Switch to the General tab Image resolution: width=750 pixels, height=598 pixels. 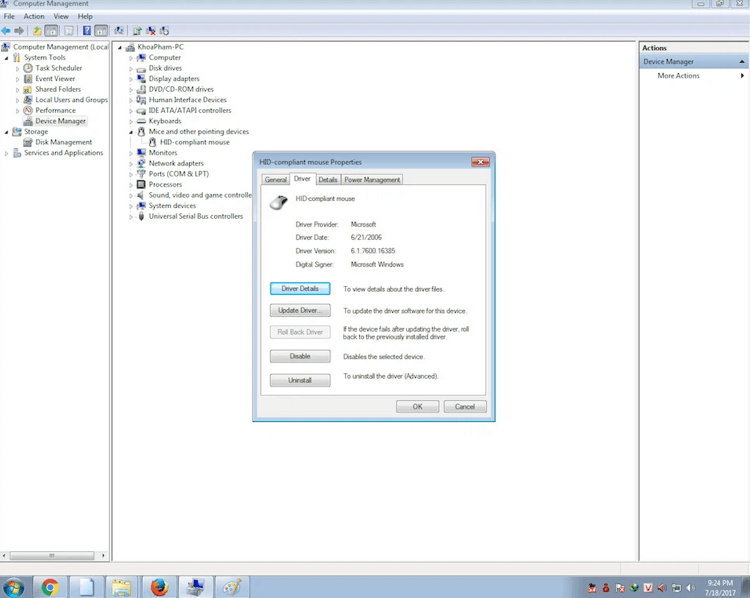276,180
